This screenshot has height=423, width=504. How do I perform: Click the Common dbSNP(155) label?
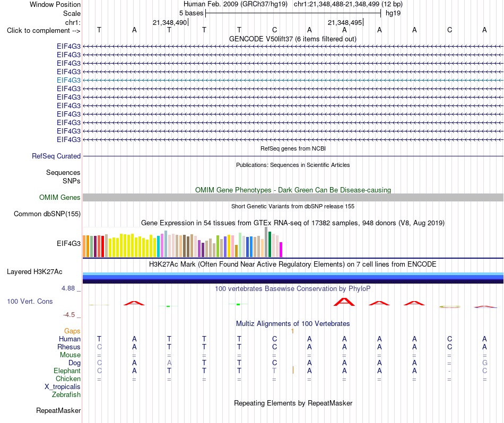47,214
